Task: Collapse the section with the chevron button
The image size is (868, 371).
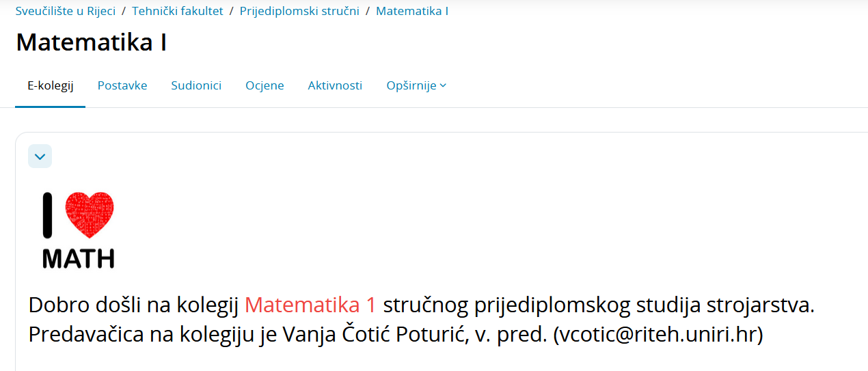Action: [40, 156]
